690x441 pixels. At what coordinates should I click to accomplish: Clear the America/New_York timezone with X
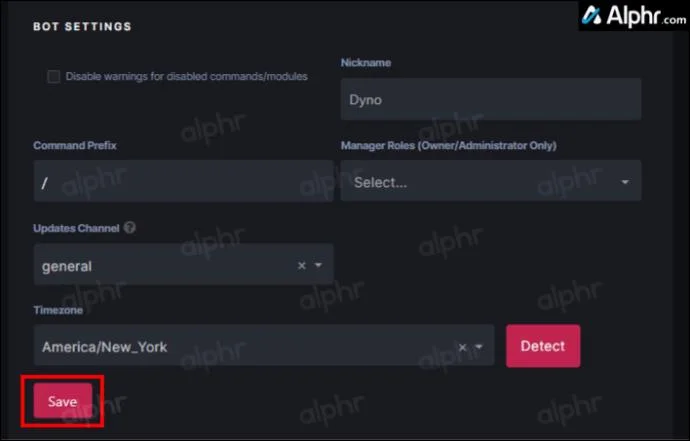(462, 347)
